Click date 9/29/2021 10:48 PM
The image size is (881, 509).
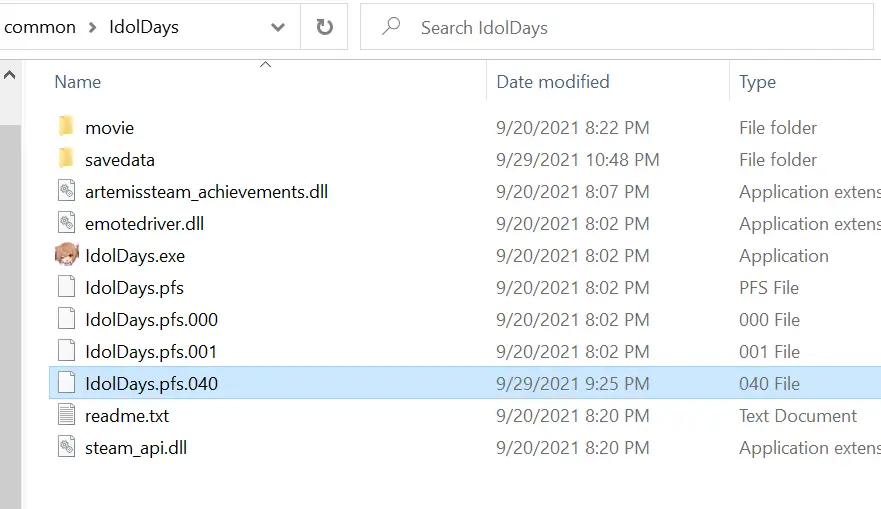tap(578, 160)
